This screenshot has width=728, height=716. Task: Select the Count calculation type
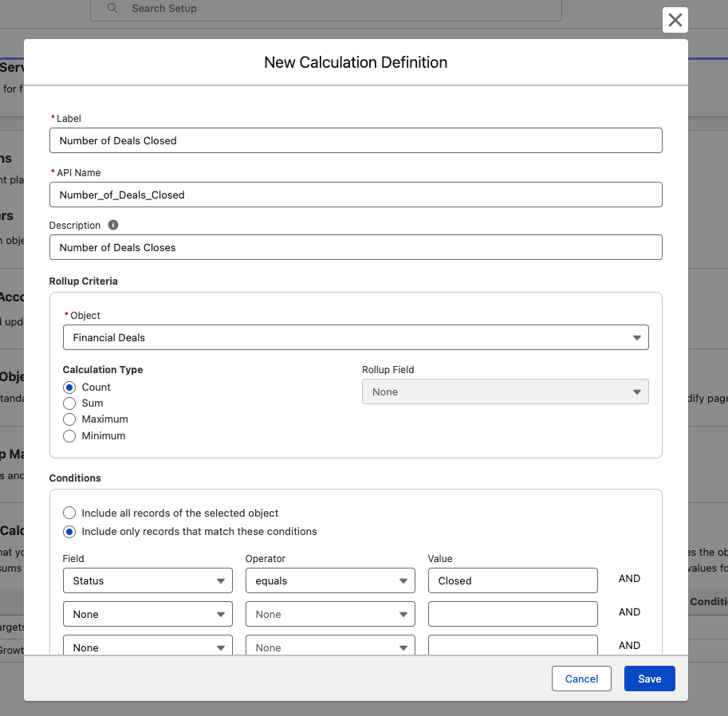69,388
